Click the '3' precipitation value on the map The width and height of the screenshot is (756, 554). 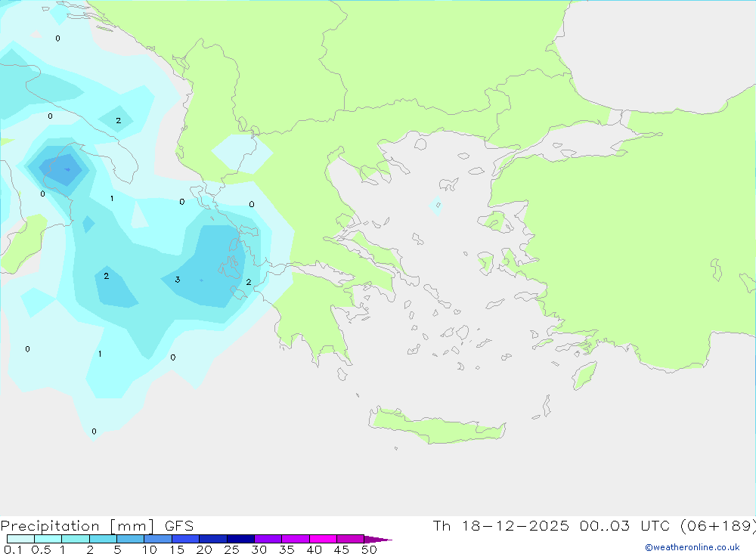(178, 280)
